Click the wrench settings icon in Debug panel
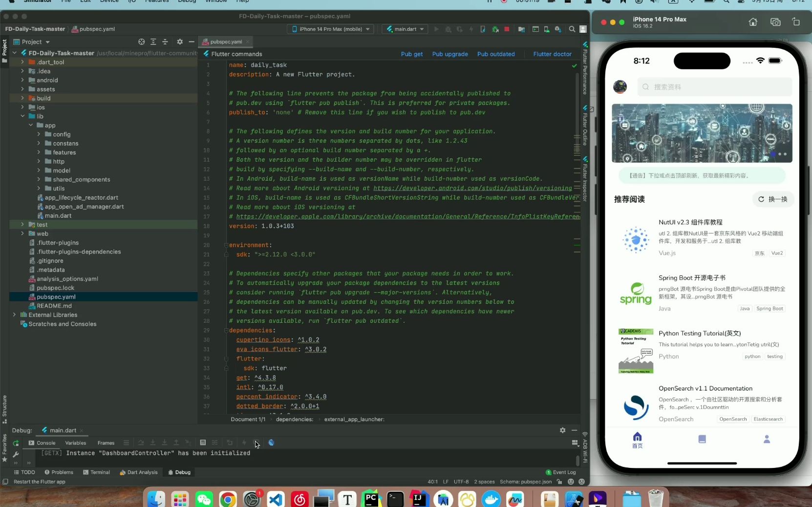This screenshot has height=507, width=812. coord(16,454)
